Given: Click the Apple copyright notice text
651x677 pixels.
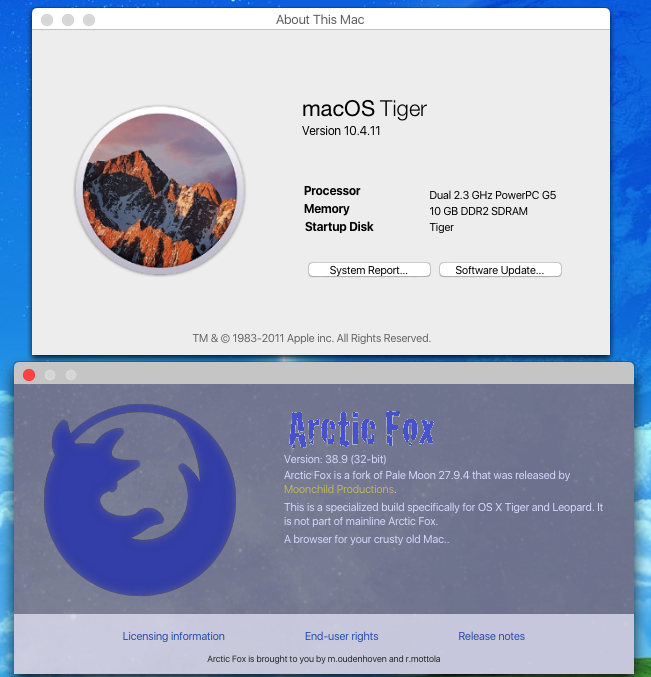Looking at the screenshot, I should (x=312, y=338).
